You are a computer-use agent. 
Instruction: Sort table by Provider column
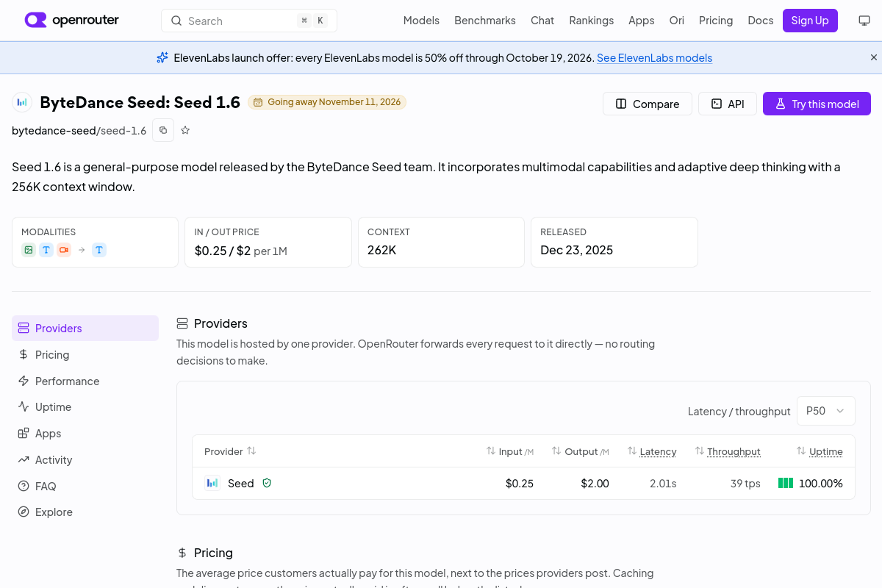230,451
